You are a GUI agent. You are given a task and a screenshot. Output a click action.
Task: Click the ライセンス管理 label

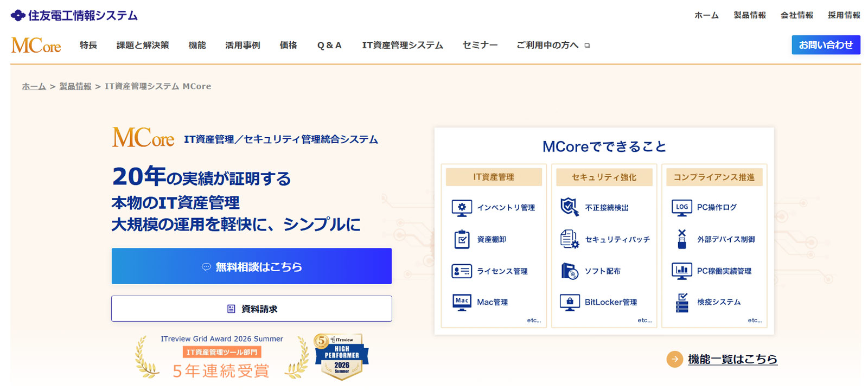(502, 271)
